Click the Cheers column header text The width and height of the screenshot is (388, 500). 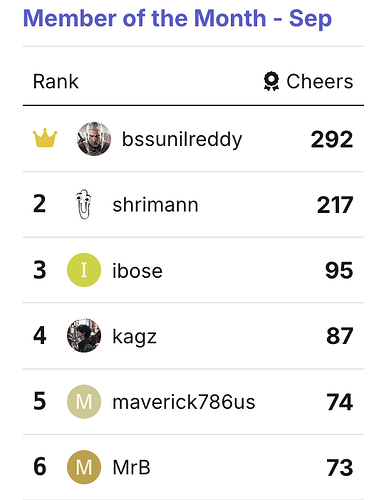pyautogui.click(x=320, y=81)
